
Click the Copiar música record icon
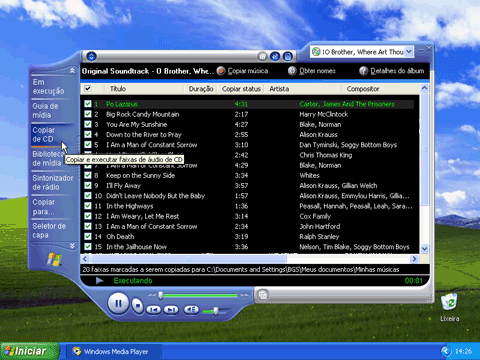tap(221, 71)
